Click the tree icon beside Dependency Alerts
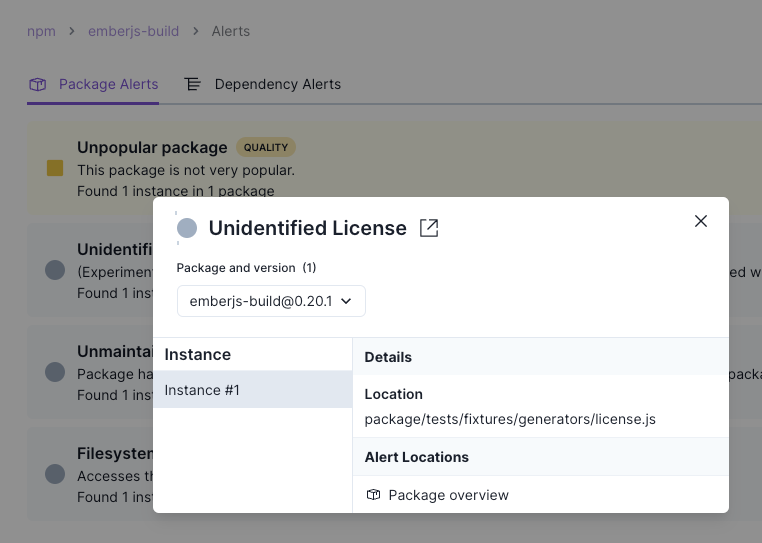The height and width of the screenshot is (543, 762). click(x=193, y=84)
